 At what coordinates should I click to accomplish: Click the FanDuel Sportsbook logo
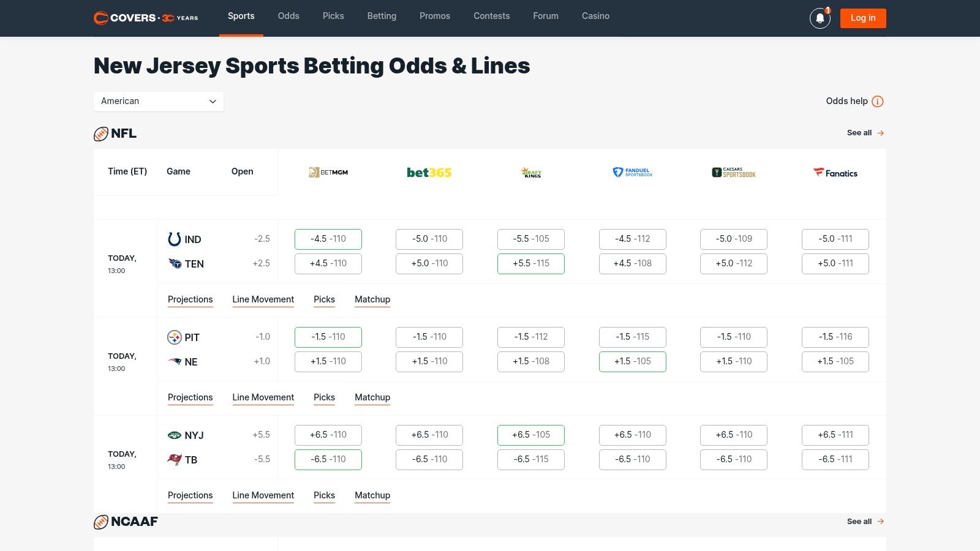[632, 172]
